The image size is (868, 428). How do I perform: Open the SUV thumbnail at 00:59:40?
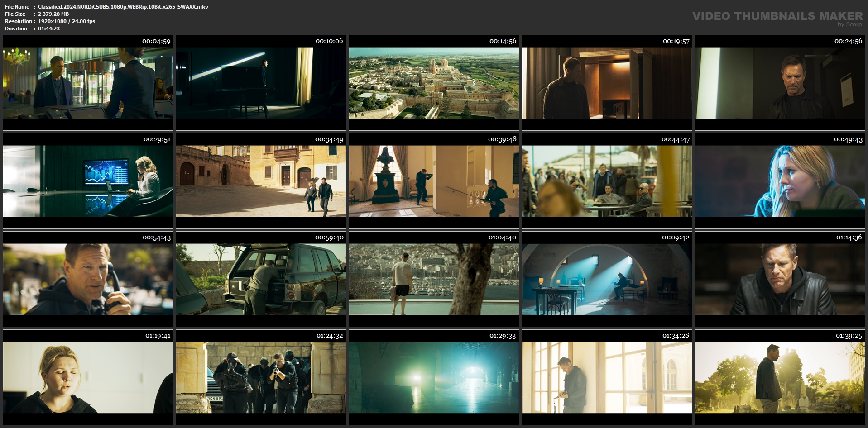pos(261,279)
